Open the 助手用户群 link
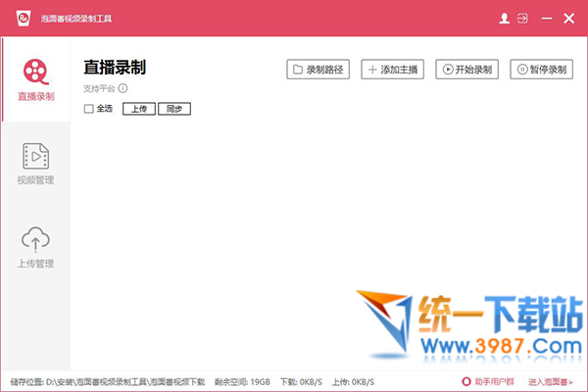The image size is (588, 392). point(488,382)
